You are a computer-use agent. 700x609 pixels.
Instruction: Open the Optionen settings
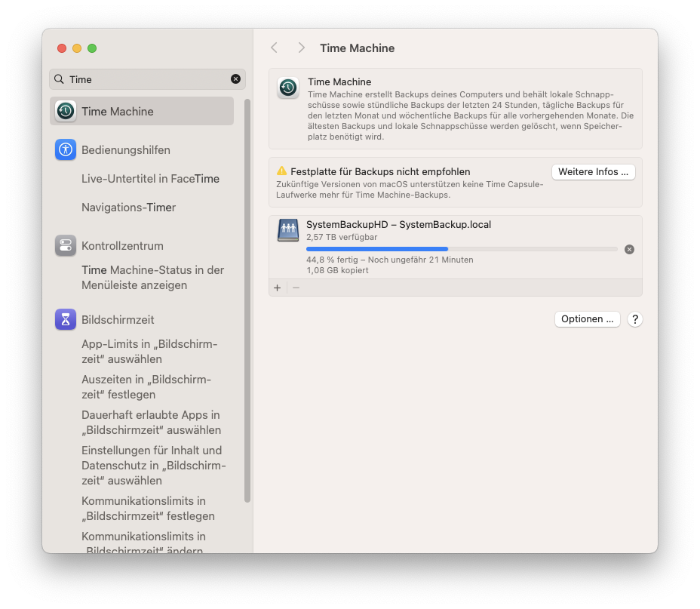point(587,318)
